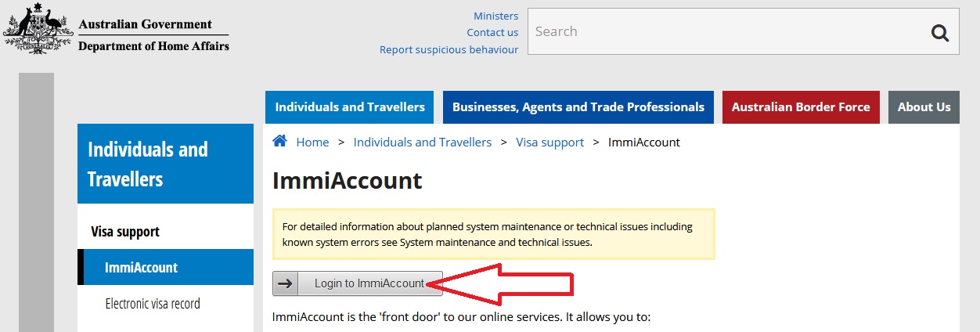Select Visa support in sidebar
The height and width of the screenshot is (332, 980).
pyautogui.click(x=125, y=232)
